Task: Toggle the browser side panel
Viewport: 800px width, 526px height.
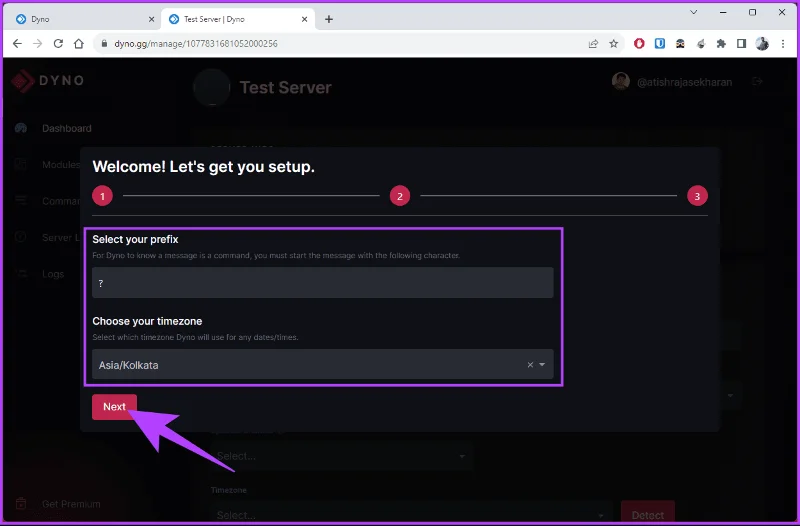Action: click(x=741, y=44)
